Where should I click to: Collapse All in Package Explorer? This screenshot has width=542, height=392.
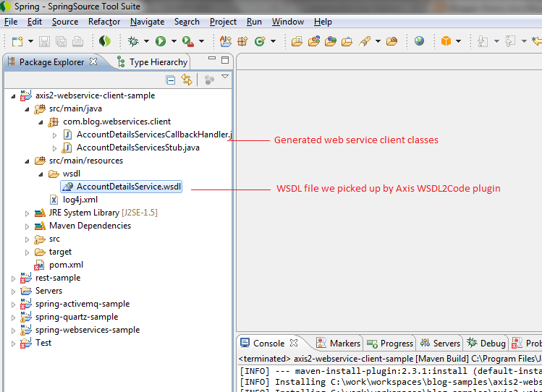click(x=170, y=80)
